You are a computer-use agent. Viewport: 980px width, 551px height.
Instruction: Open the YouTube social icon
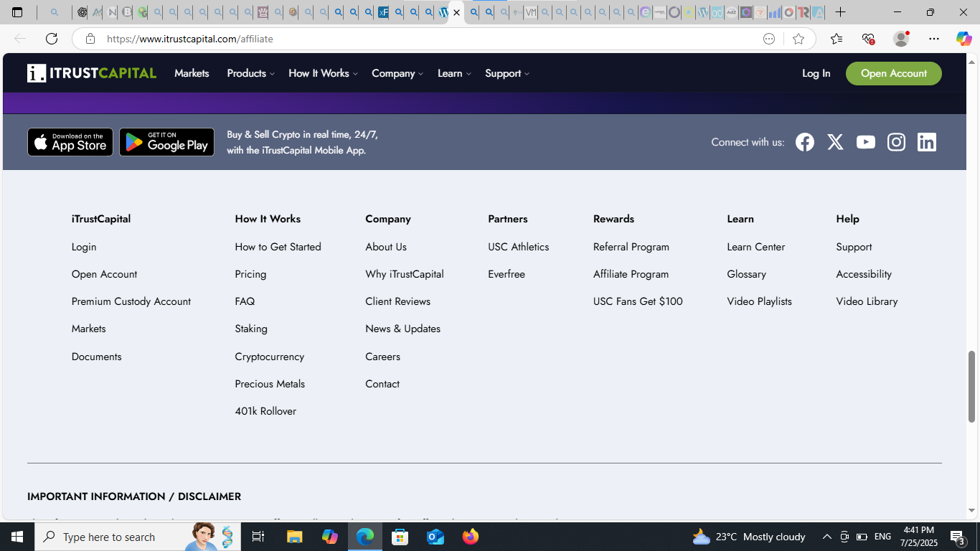click(866, 142)
